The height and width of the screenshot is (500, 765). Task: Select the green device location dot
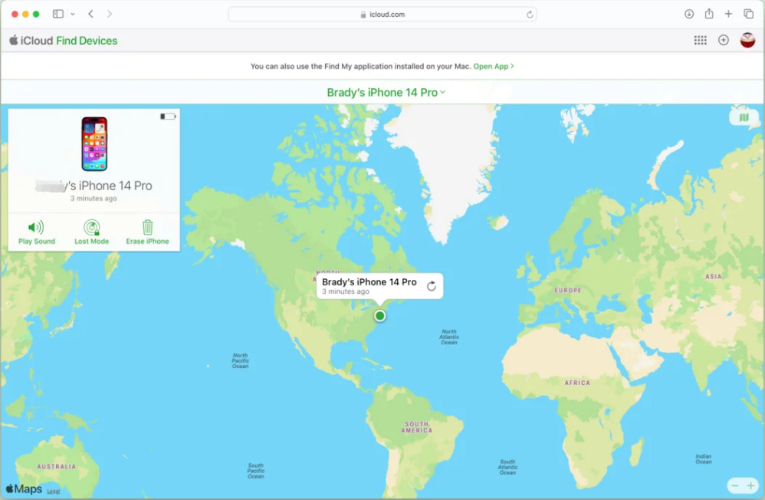click(380, 316)
